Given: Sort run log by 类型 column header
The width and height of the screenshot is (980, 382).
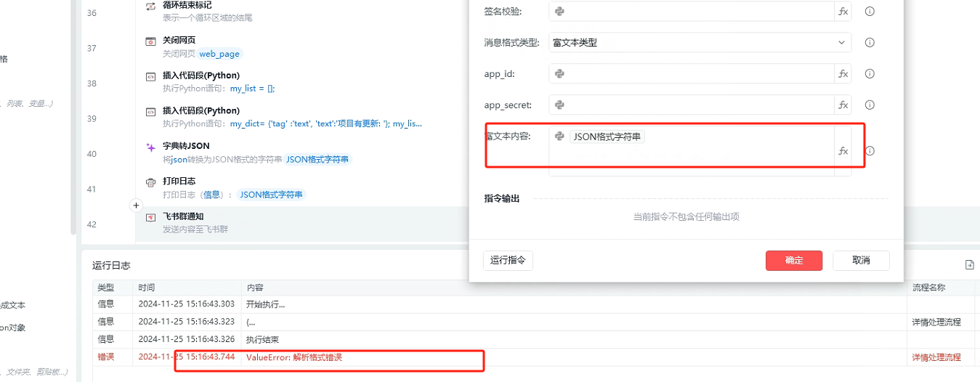Looking at the screenshot, I should 106,288.
